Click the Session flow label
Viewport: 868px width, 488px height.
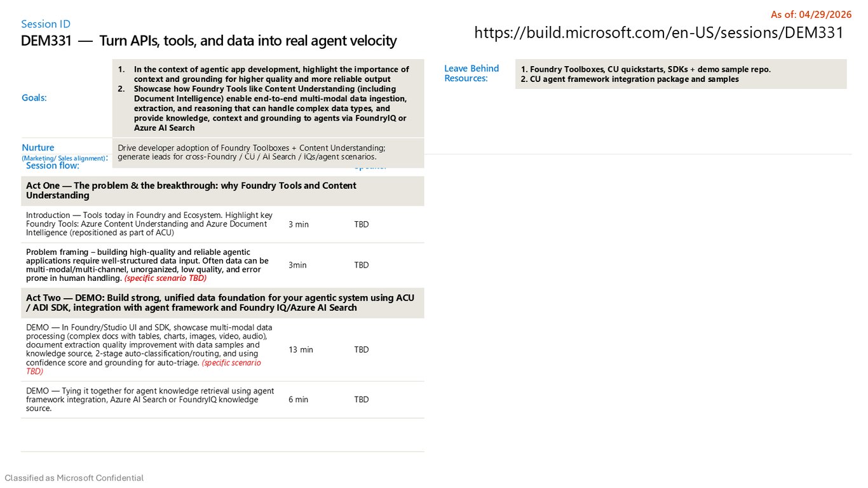pos(53,166)
